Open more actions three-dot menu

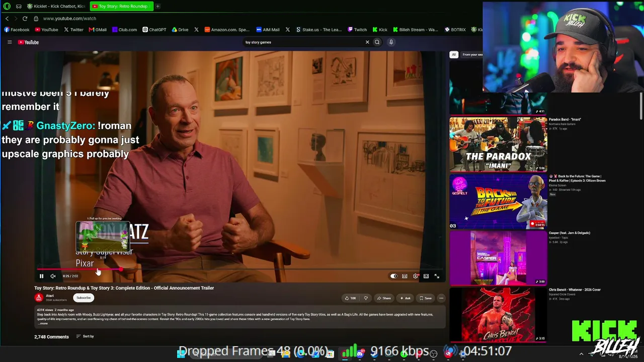point(441,298)
